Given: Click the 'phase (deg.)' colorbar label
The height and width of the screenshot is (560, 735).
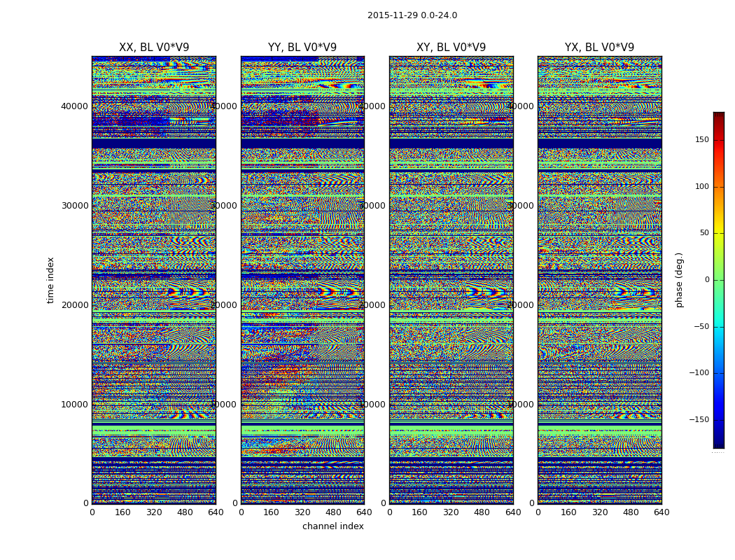Looking at the screenshot, I should click(x=679, y=280).
